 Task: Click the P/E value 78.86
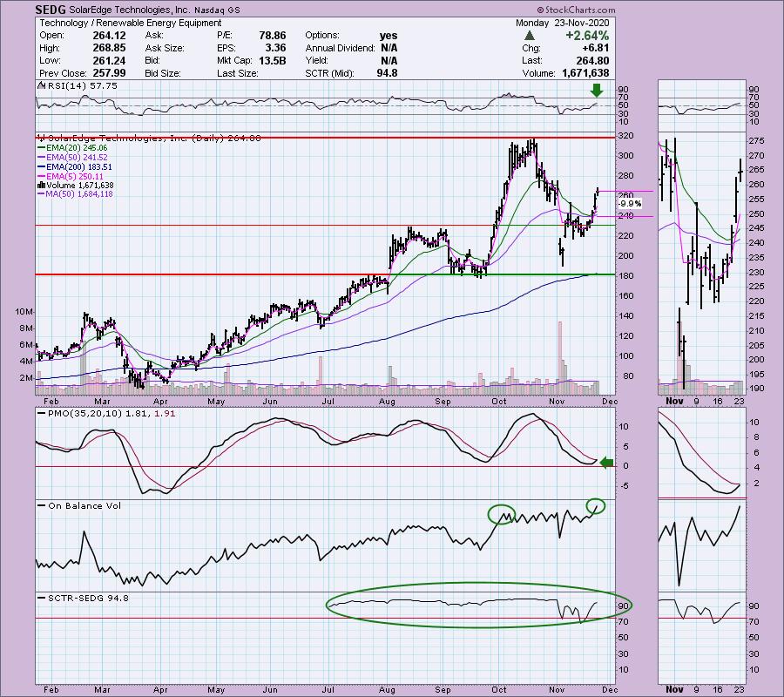click(273, 36)
